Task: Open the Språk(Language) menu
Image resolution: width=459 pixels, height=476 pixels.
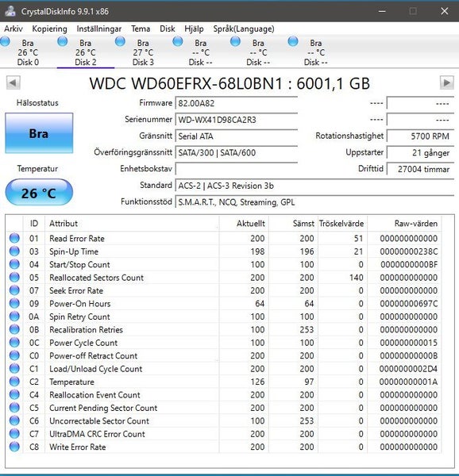Action: tap(244, 29)
